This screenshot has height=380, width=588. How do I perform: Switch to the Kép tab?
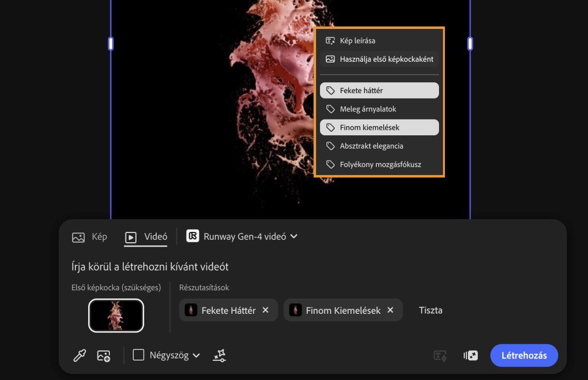tap(89, 237)
